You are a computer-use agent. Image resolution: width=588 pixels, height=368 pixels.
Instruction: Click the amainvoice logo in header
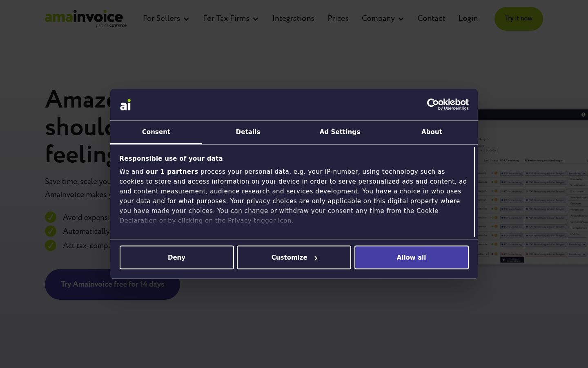(x=86, y=18)
